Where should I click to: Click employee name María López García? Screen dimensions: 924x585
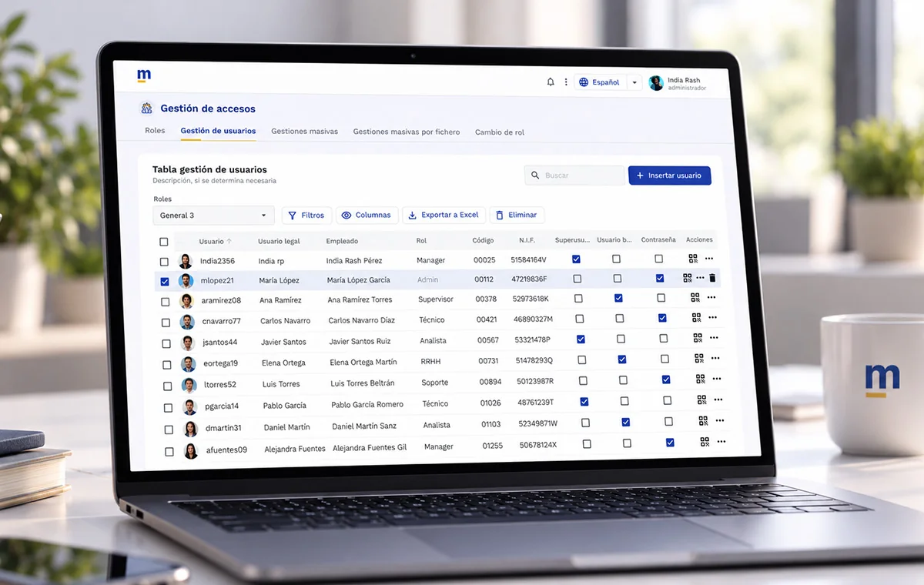[x=358, y=280]
